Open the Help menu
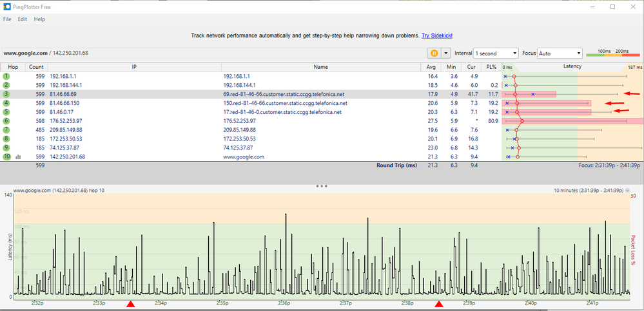The image size is (644, 311). point(39,19)
